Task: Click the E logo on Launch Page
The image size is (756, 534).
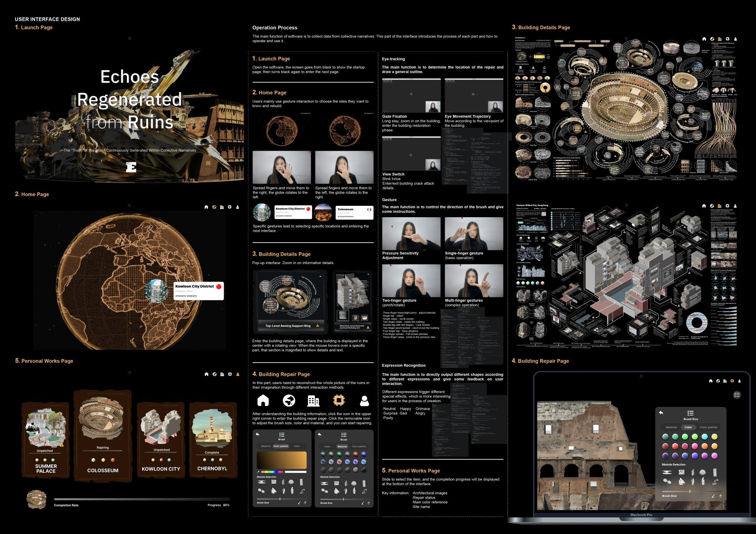Action: click(x=131, y=167)
